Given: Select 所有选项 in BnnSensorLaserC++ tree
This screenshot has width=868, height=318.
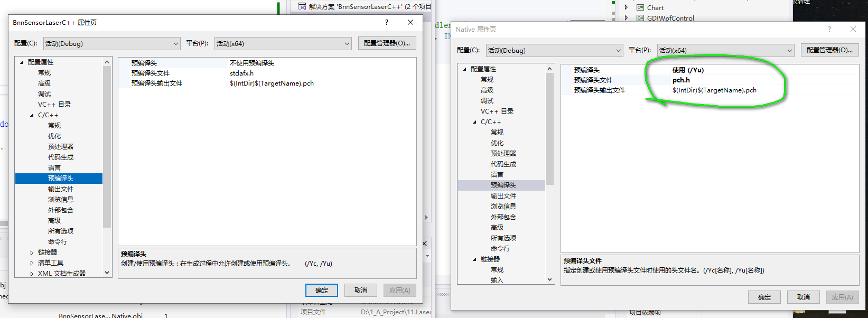Looking at the screenshot, I should [x=61, y=231].
